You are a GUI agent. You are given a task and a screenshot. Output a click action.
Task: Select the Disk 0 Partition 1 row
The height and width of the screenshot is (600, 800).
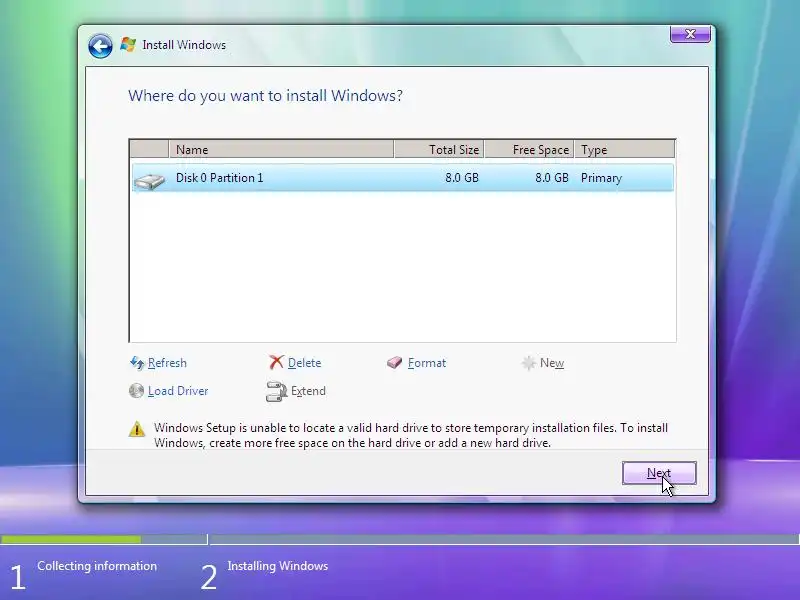(403, 178)
